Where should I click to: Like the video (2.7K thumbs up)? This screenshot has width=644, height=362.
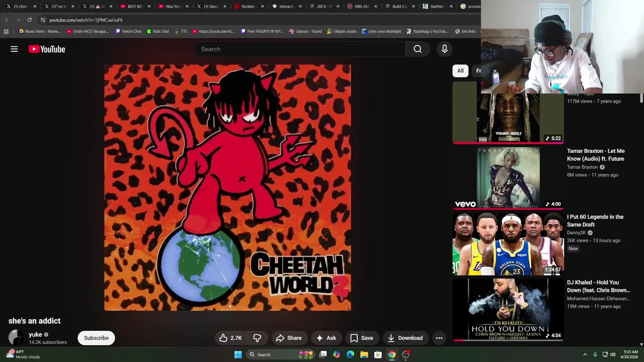point(230,338)
